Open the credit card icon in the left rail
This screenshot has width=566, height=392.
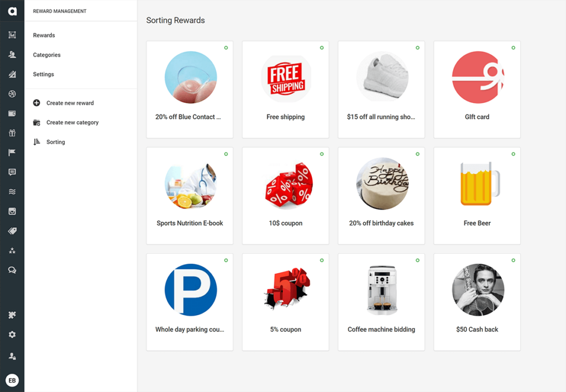12,113
